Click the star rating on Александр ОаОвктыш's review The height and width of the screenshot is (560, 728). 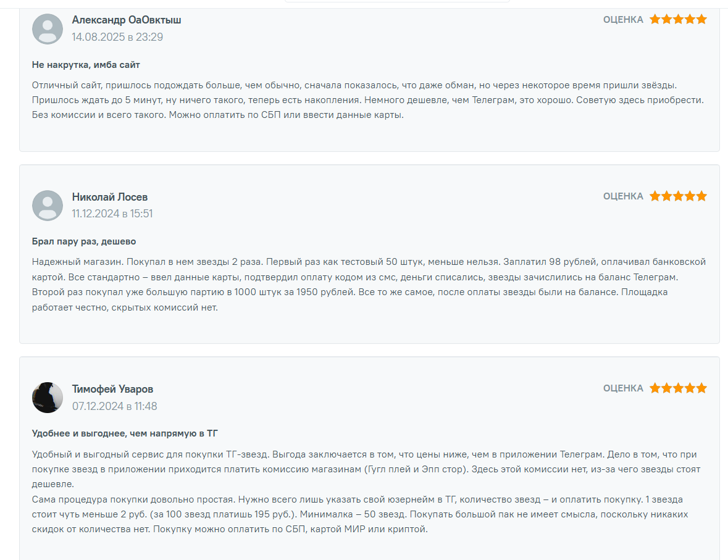(x=678, y=20)
